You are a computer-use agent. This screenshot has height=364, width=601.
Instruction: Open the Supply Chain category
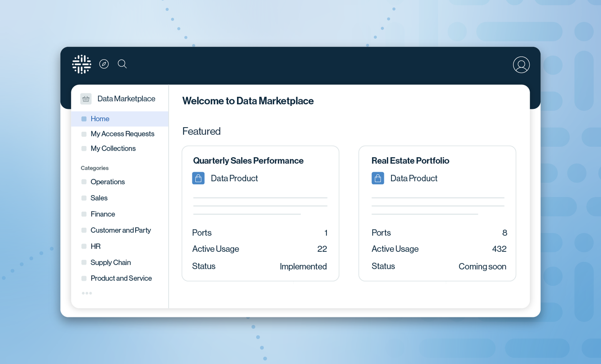111,262
